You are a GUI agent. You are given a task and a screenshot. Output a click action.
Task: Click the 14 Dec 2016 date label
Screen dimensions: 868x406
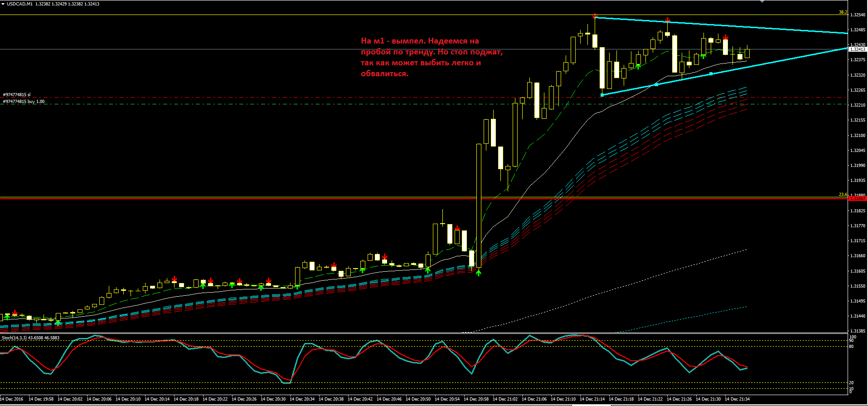click(11, 399)
